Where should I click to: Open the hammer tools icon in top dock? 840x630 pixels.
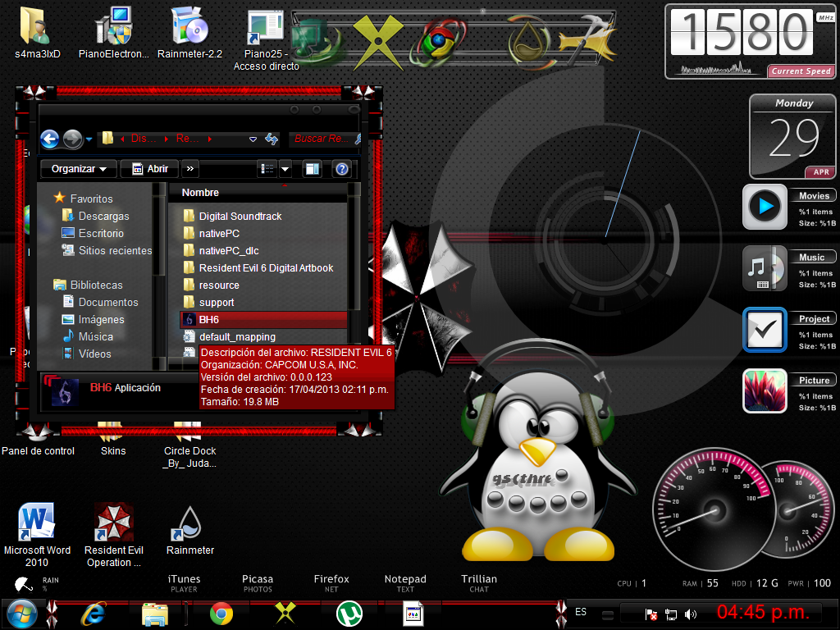[x=588, y=39]
